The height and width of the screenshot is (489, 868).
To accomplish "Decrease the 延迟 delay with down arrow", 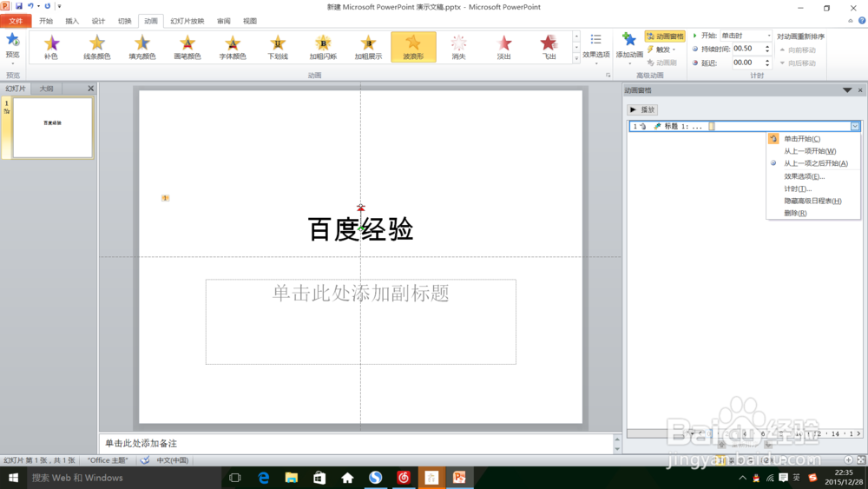I will click(768, 65).
